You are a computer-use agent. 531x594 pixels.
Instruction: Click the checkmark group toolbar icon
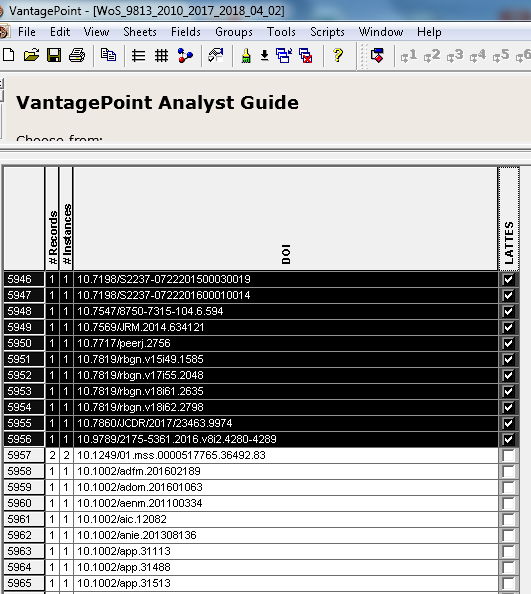click(x=216, y=55)
